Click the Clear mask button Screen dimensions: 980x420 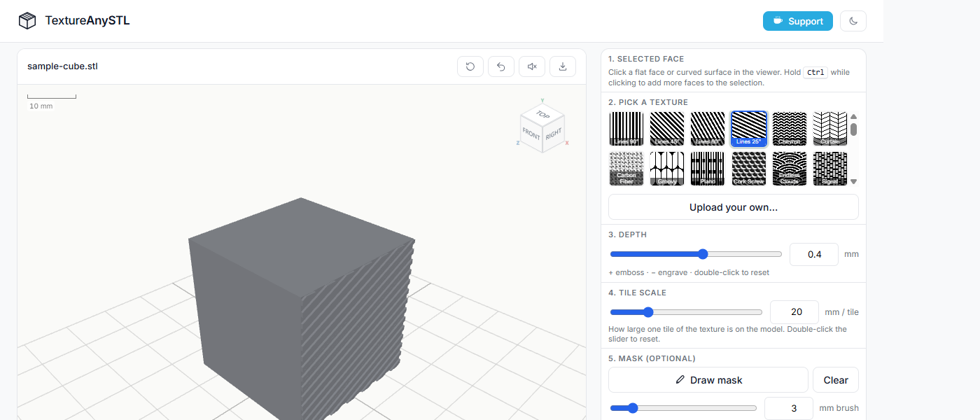pyautogui.click(x=836, y=380)
